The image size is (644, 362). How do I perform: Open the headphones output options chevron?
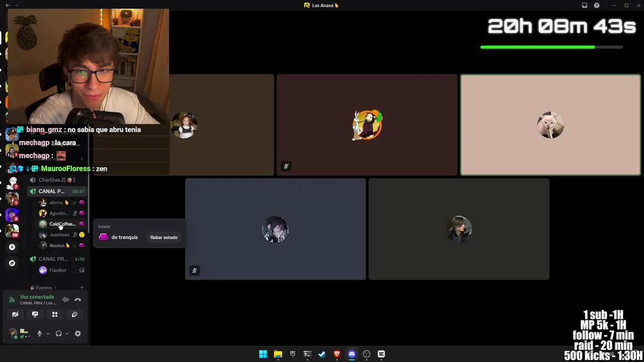[x=67, y=333]
